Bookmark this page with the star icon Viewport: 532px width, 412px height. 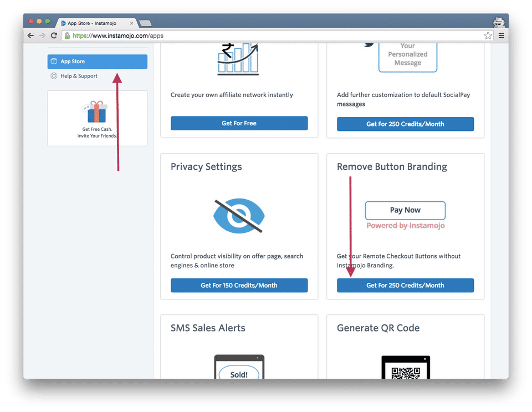[488, 35]
